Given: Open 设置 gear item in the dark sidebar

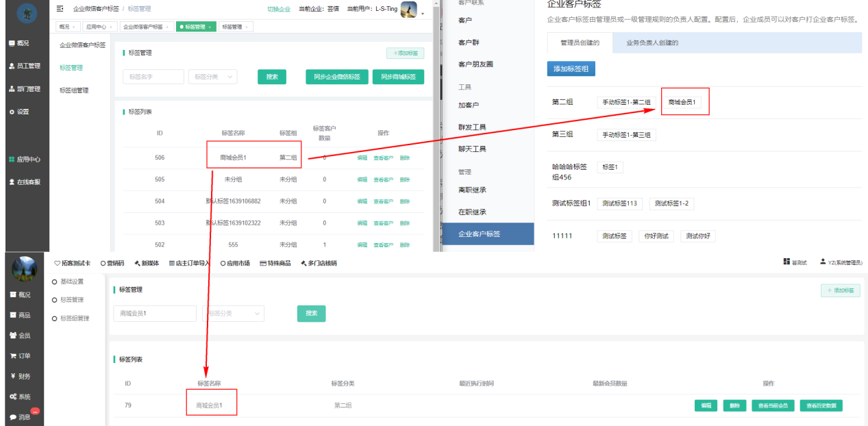Looking at the screenshot, I should pyautogui.click(x=19, y=112).
